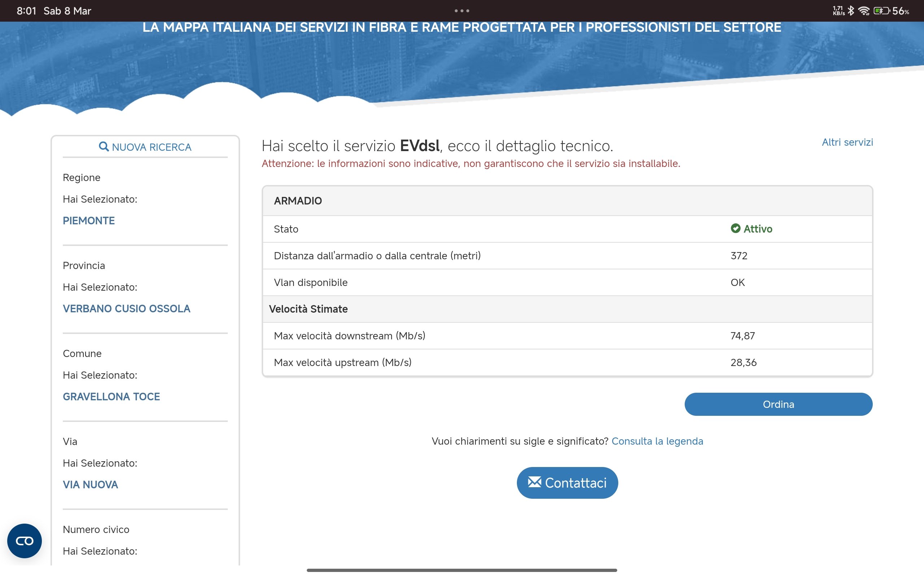Tap the Wi-Fi icon in the status bar

[863, 11]
